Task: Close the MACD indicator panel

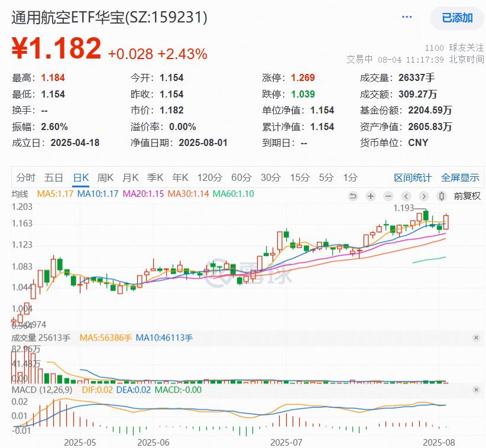Action: (477, 389)
